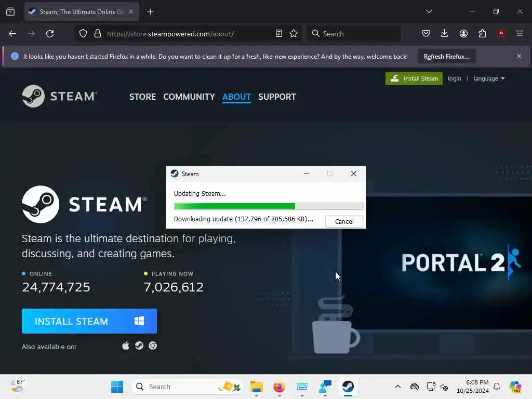
Task: Click the Chrome OS availability icon
Action: coord(153,345)
